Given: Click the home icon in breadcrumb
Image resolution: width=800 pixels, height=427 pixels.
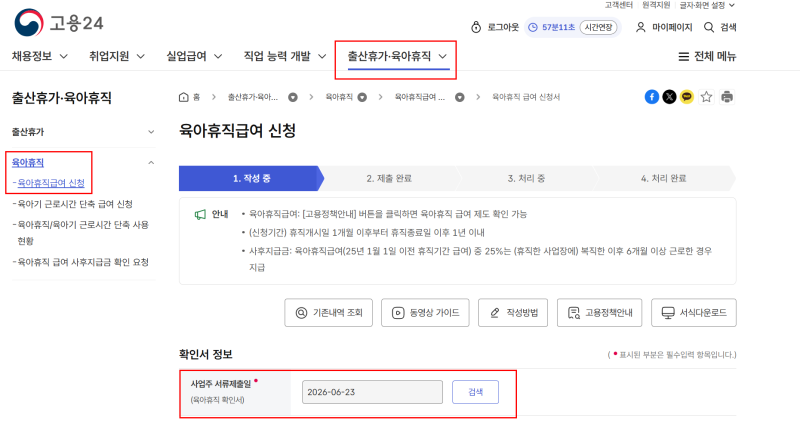Looking at the screenshot, I should pos(184,97).
